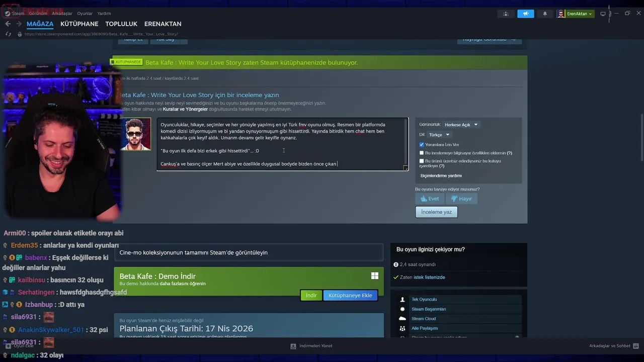Reload the store page
Screen dimensions: 644x362
[8, 34]
